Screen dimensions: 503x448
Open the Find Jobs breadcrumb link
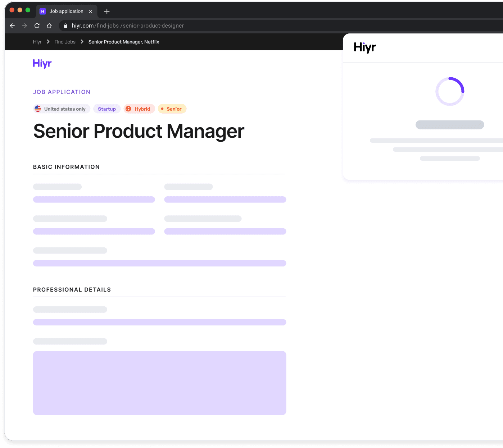coord(65,42)
